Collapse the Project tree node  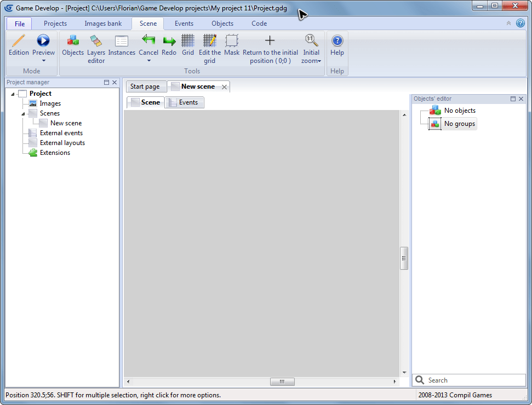pos(13,94)
